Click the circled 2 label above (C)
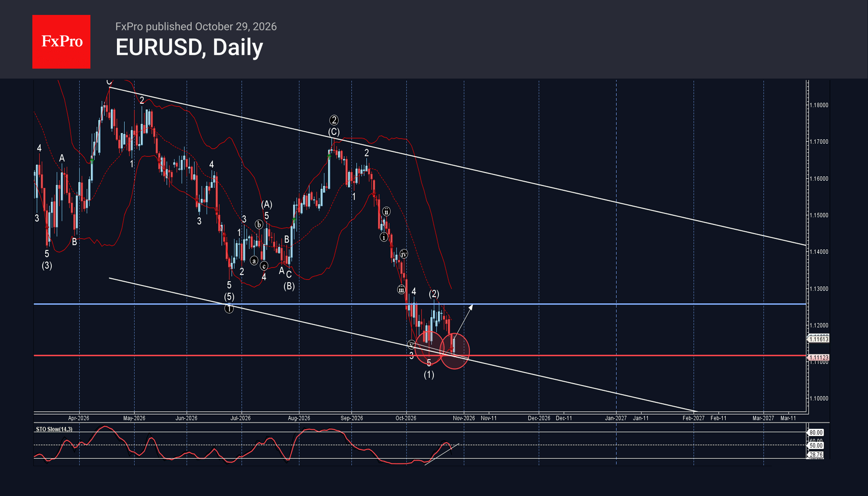Viewport: 868px width, 496px height. point(334,120)
